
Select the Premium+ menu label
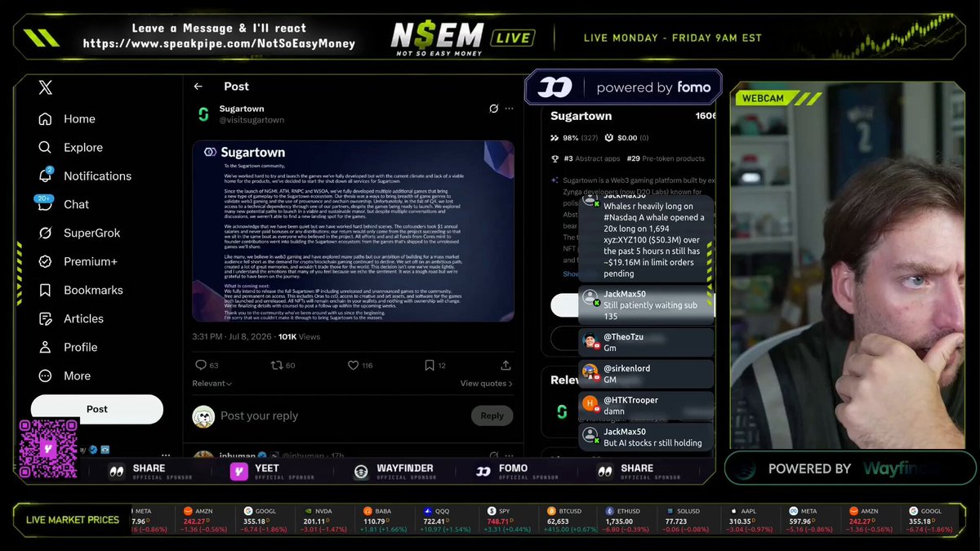pyautogui.click(x=91, y=261)
